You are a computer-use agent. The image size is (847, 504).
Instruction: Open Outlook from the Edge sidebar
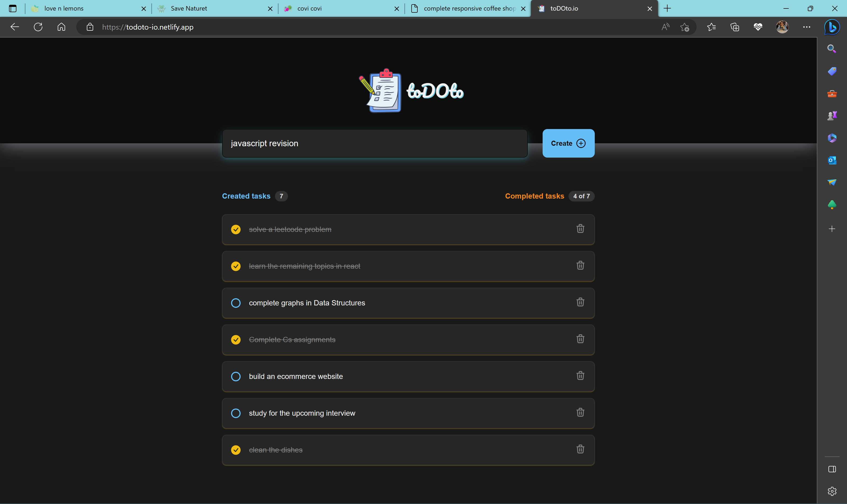(x=832, y=160)
